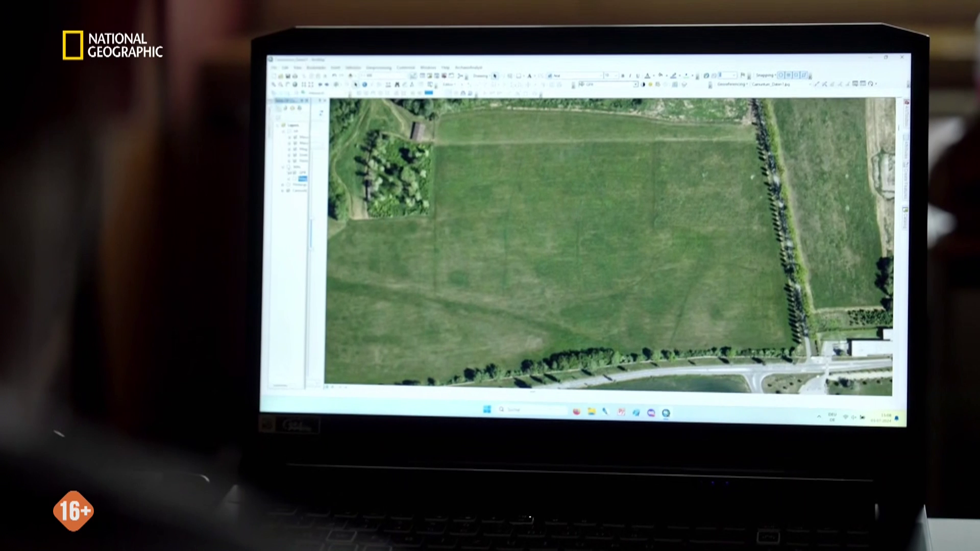Expand the Camuntum layer tree node
The width and height of the screenshot is (980, 551).
[282, 190]
